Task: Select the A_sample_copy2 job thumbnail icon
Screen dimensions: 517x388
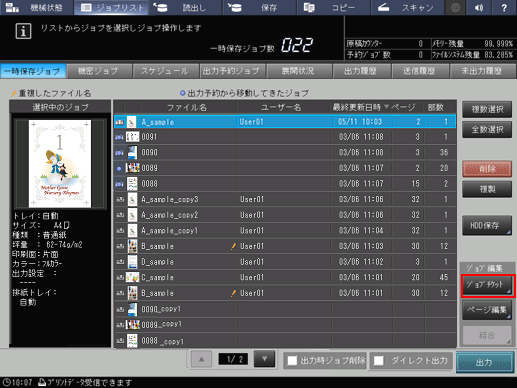Action: tap(132, 215)
